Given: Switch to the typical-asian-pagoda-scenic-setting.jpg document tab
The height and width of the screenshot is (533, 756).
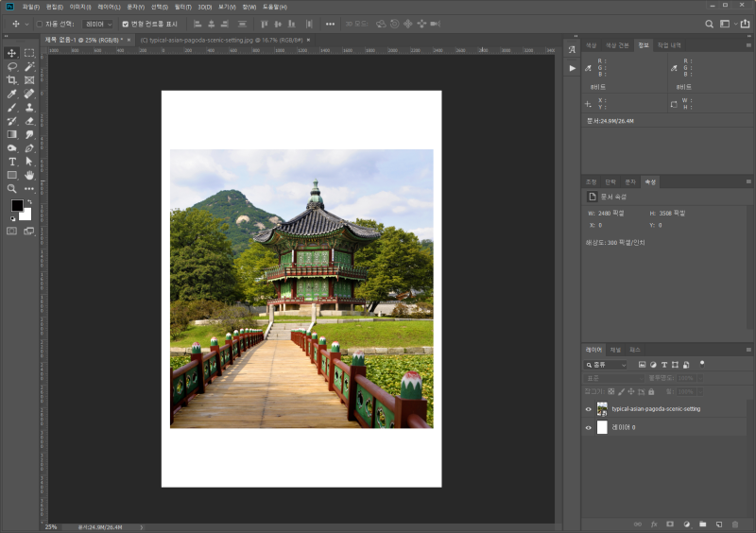Looking at the screenshot, I should 221,40.
